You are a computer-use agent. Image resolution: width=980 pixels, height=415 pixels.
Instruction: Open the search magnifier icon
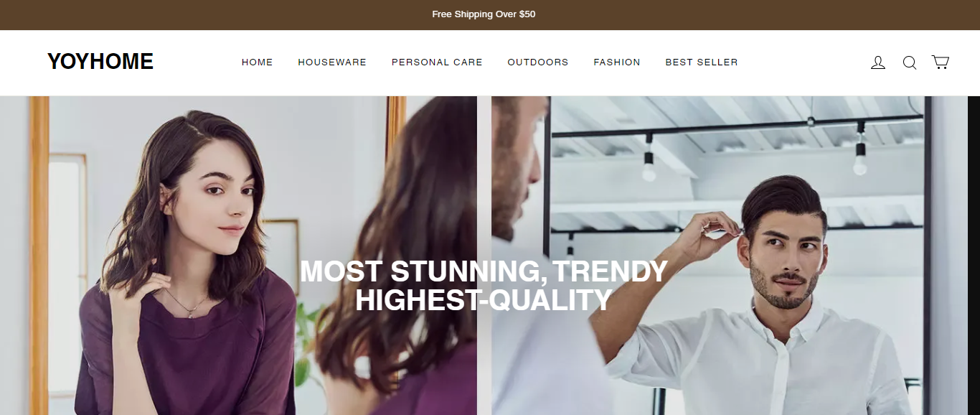coord(910,62)
